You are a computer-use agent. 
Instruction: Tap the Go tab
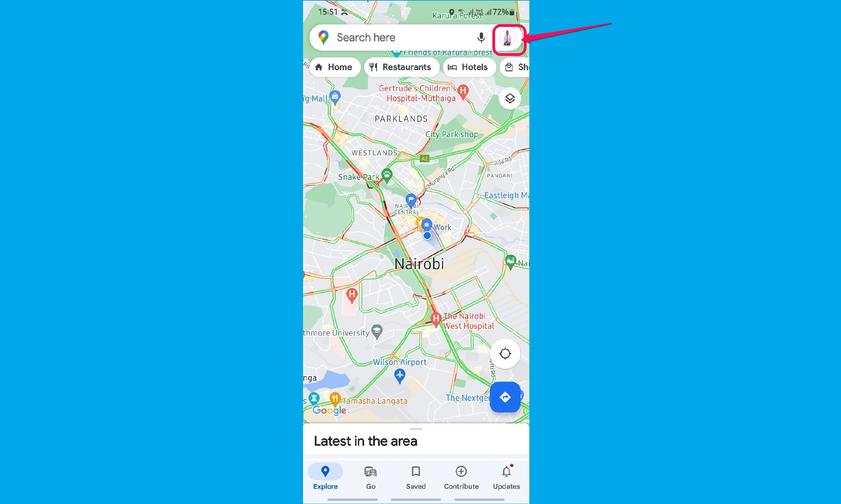click(x=371, y=477)
